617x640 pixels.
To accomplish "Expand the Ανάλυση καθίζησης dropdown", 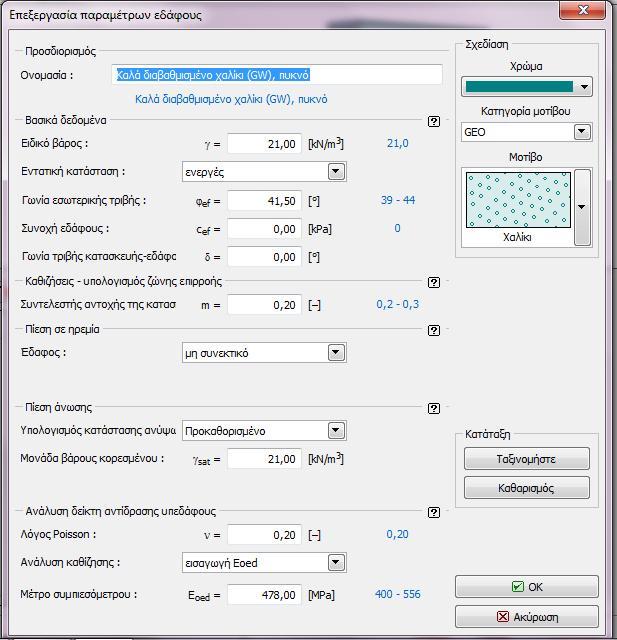I will pyautogui.click(x=336, y=563).
